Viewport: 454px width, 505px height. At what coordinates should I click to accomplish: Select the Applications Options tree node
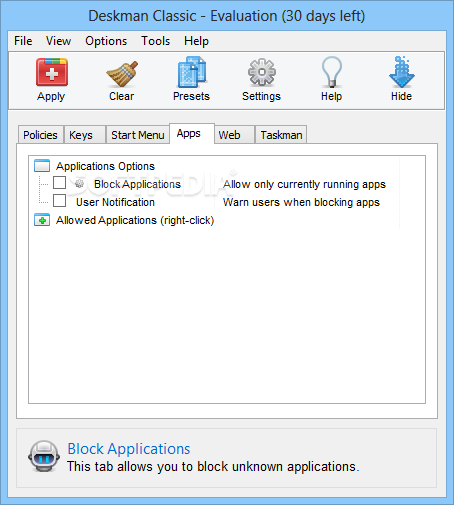pos(105,166)
